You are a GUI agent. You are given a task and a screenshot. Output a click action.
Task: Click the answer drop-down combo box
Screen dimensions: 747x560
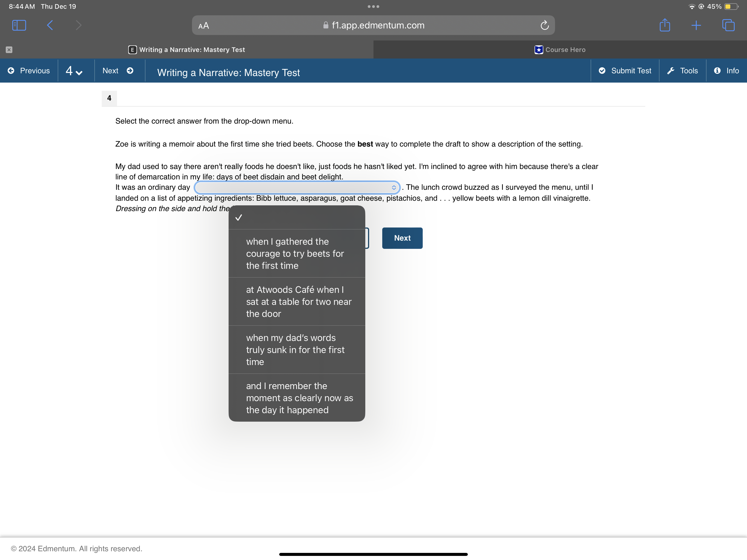tap(296, 188)
